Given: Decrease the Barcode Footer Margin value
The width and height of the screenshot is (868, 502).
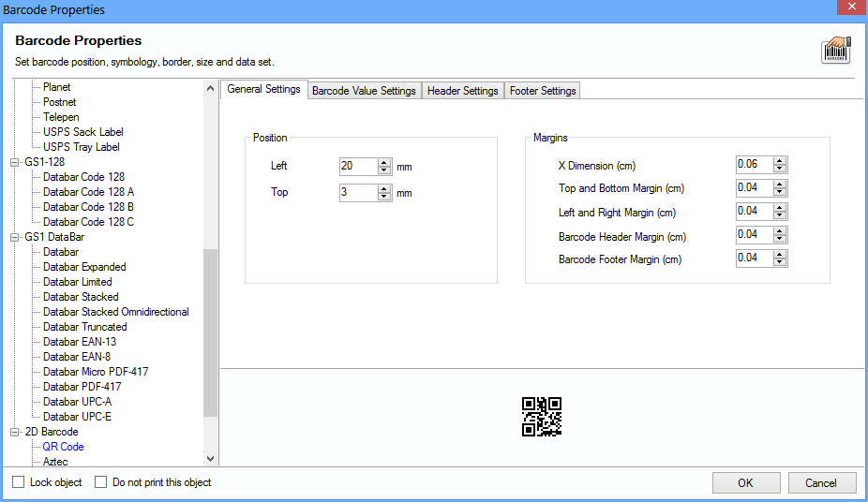Looking at the screenshot, I should pyautogui.click(x=780, y=262).
